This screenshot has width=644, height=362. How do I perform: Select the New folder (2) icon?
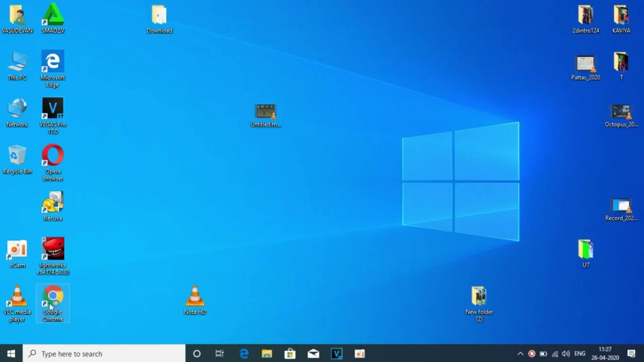479,304
